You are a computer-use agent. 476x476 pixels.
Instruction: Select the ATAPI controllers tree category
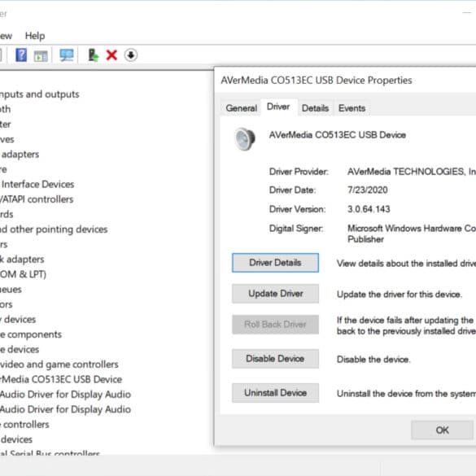point(37,199)
